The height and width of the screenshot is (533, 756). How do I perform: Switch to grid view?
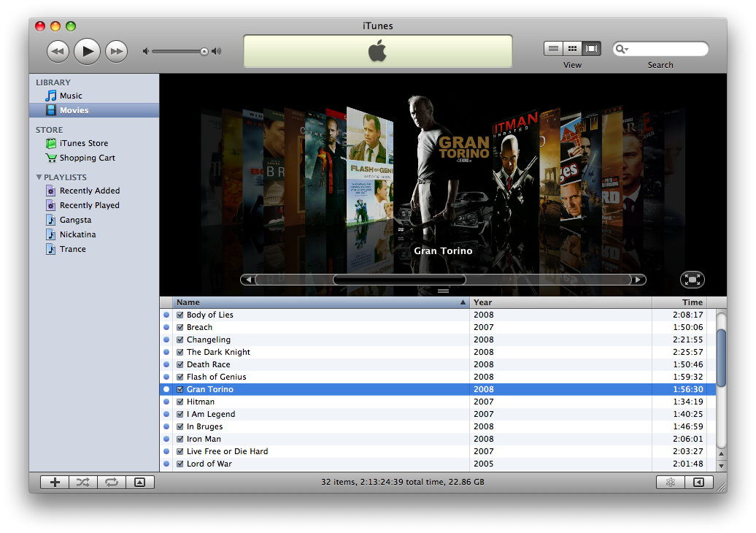tap(572, 49)
